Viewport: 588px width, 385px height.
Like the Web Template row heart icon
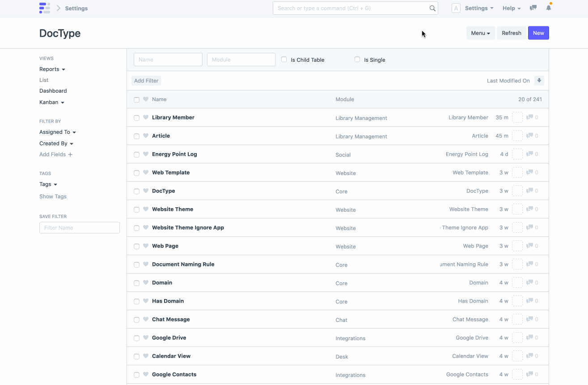[146, 173]
